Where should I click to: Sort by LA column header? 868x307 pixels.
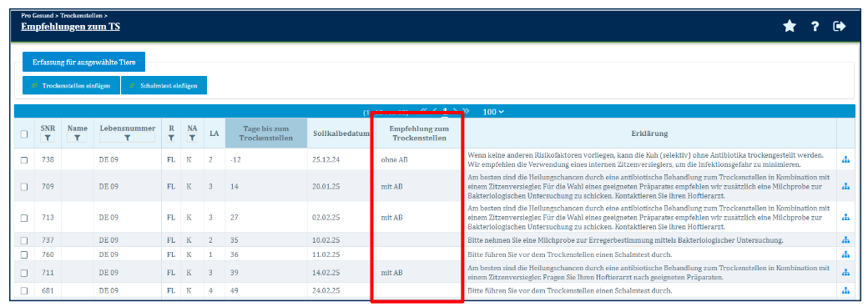point(214,133)
